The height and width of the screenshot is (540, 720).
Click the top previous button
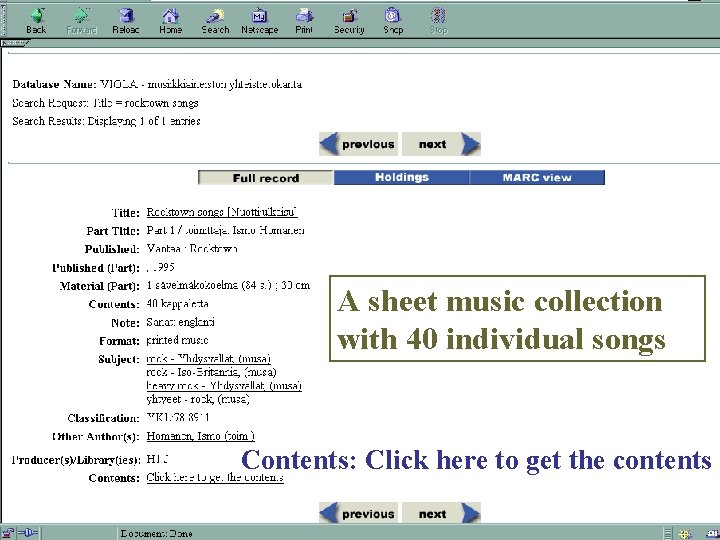point(358,144)
